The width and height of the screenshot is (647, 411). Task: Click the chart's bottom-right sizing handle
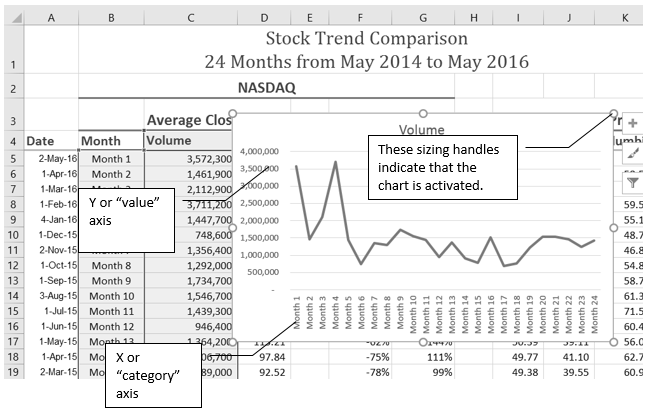(x=613, y=342)
